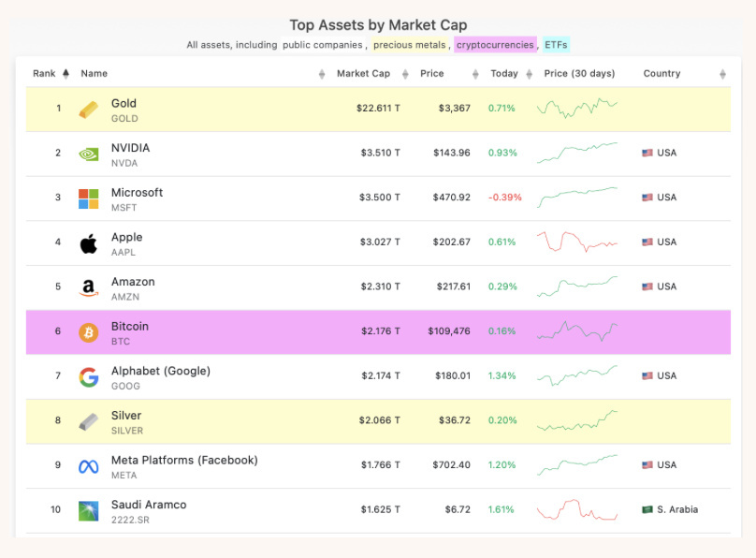
Task: Click Gold 30-day price sparkline
Action: pyautogui.click(x=577, y=108)
